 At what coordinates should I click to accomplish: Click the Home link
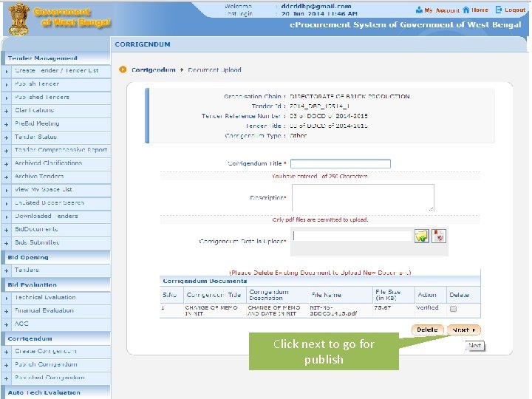[480, 10]
